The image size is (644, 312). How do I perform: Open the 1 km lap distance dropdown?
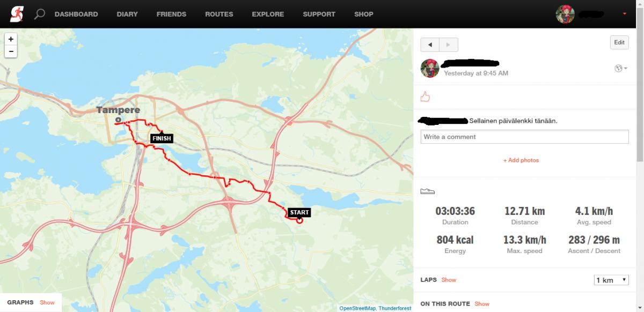(611, 280)
